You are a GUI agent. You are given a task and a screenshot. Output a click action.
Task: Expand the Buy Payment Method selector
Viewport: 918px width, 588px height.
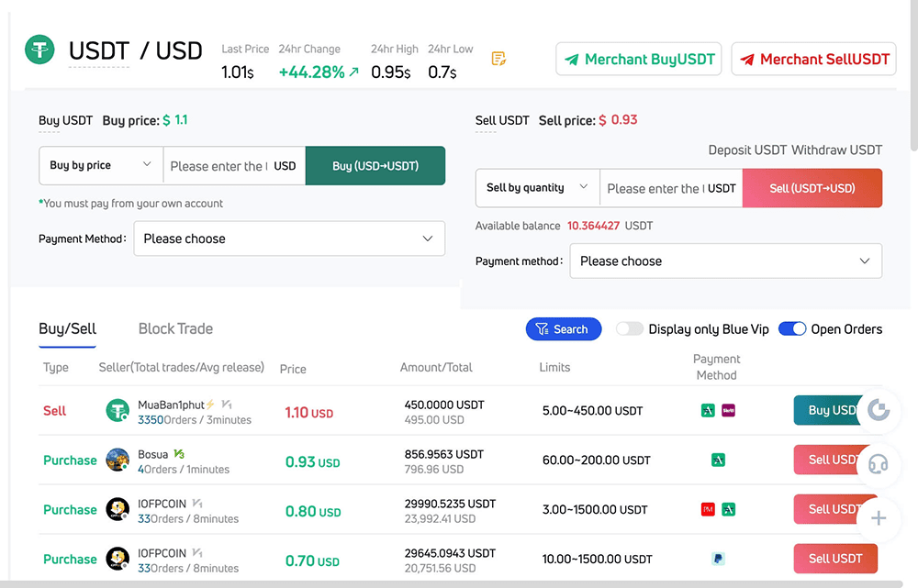pos(289,239)
